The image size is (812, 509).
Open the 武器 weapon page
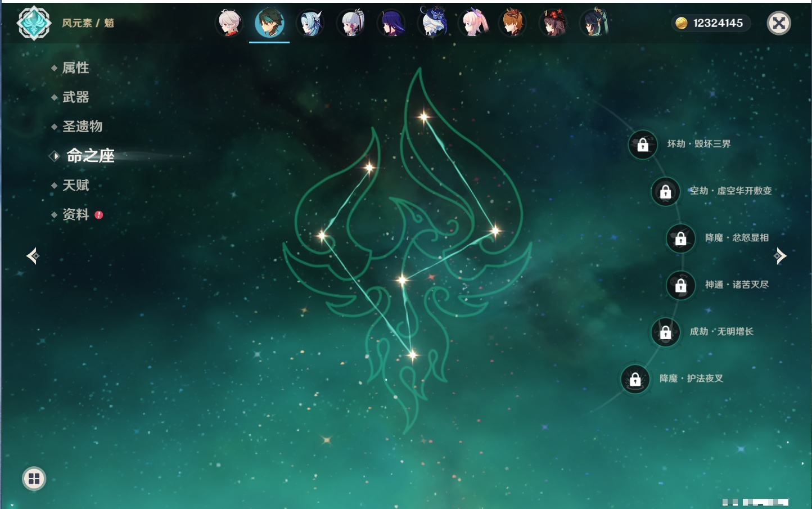75,97
